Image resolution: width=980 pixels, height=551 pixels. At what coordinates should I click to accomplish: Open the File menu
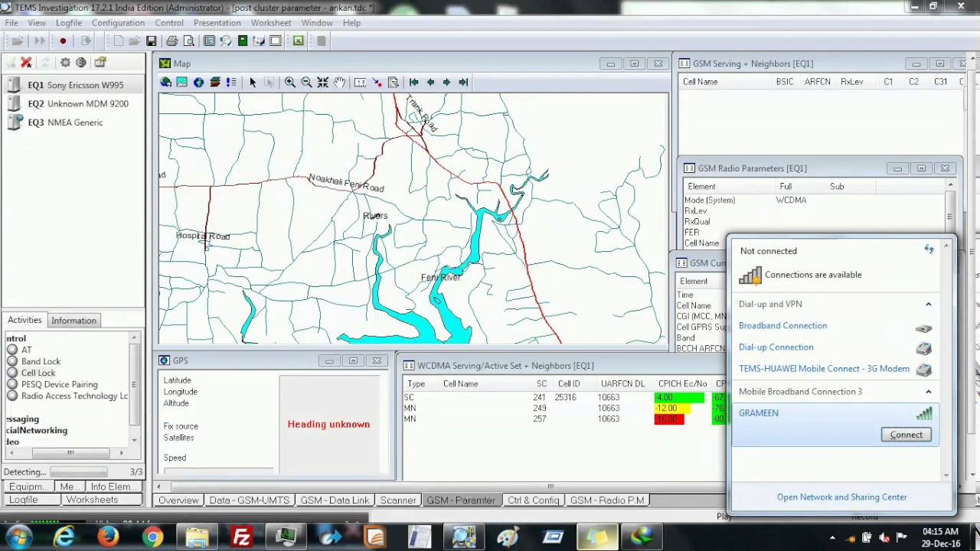coord(11,23)
